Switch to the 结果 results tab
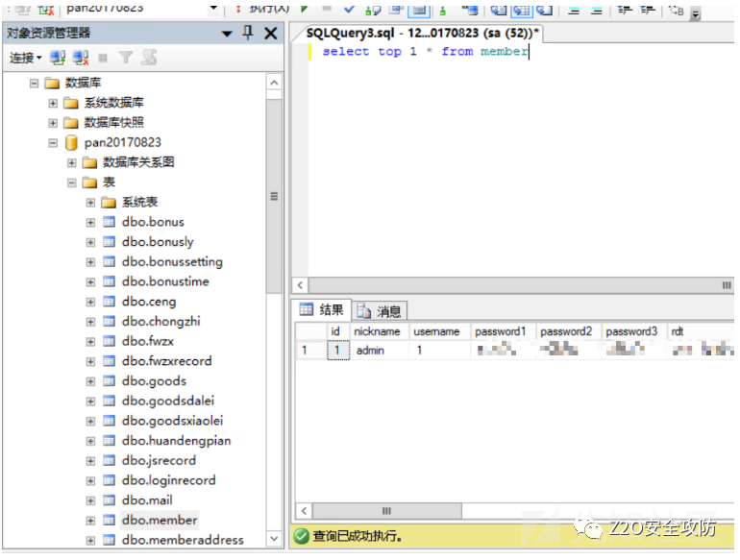This screenshot has height=560, width=740. pyautogui.click(x=321, y=309)
